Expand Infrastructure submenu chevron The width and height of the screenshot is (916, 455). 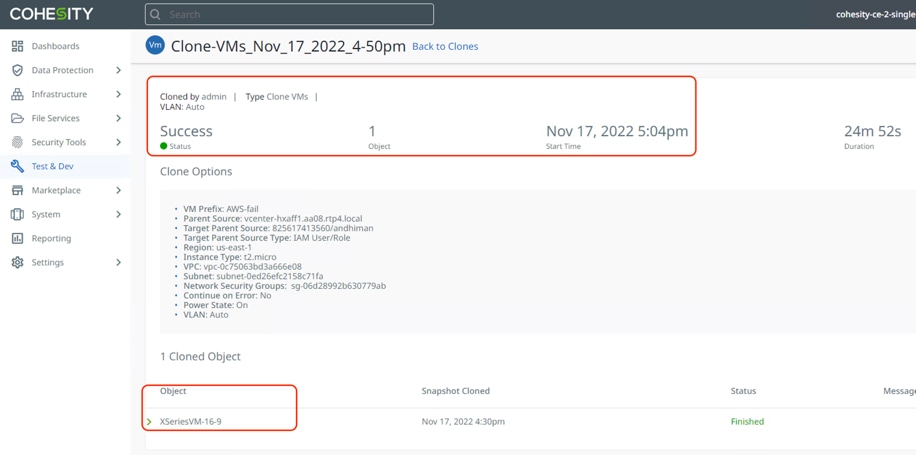[x=119, y=94]
